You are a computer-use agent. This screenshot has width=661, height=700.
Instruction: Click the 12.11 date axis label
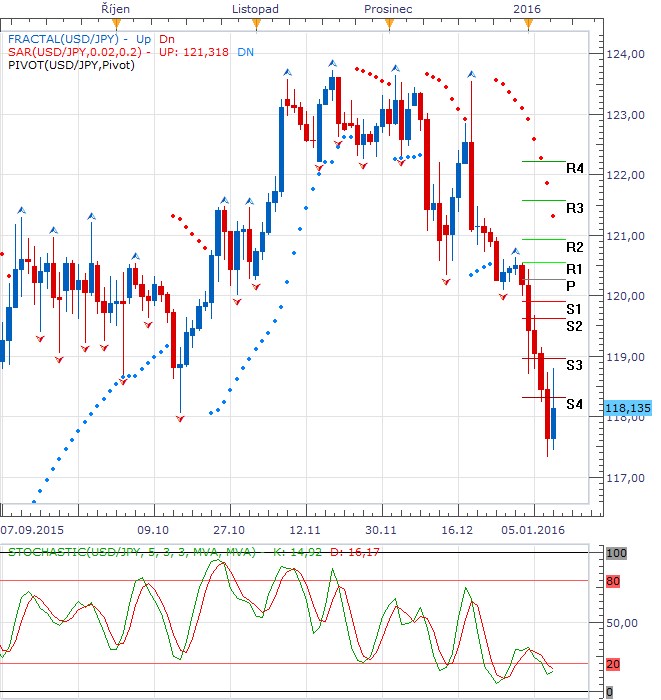pyautogui.click(x=305, y=530)
